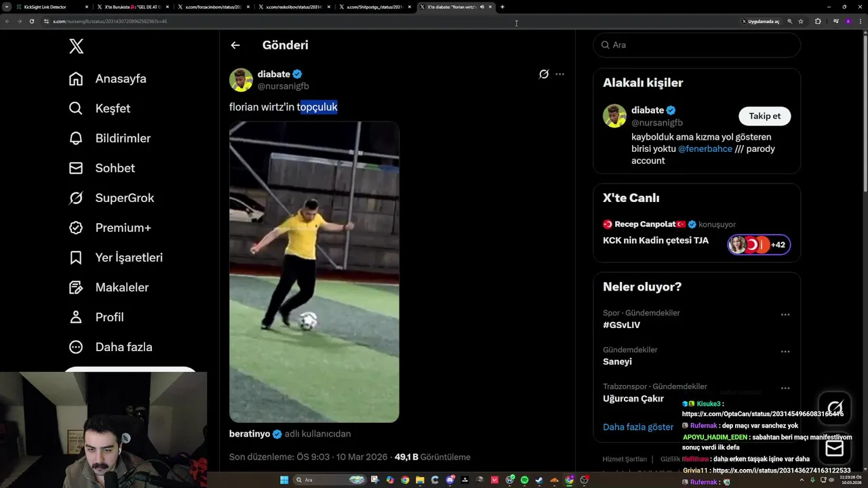The width and height of the screenshot is (868, 488).
Task: Click the X logo in the sidebar
Action: tap(76, 46)
